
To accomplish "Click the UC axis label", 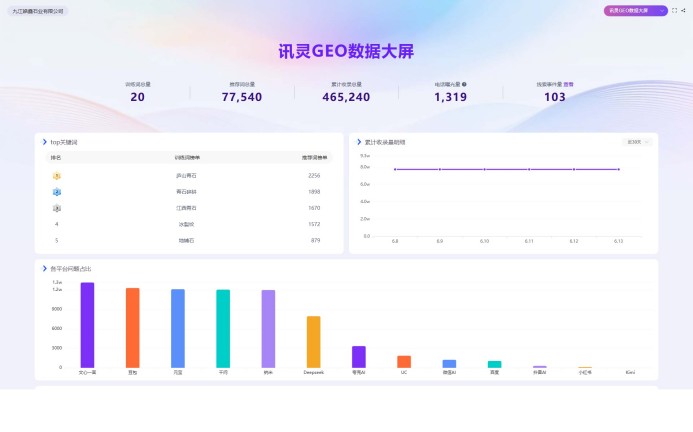I will click(404, 372).
